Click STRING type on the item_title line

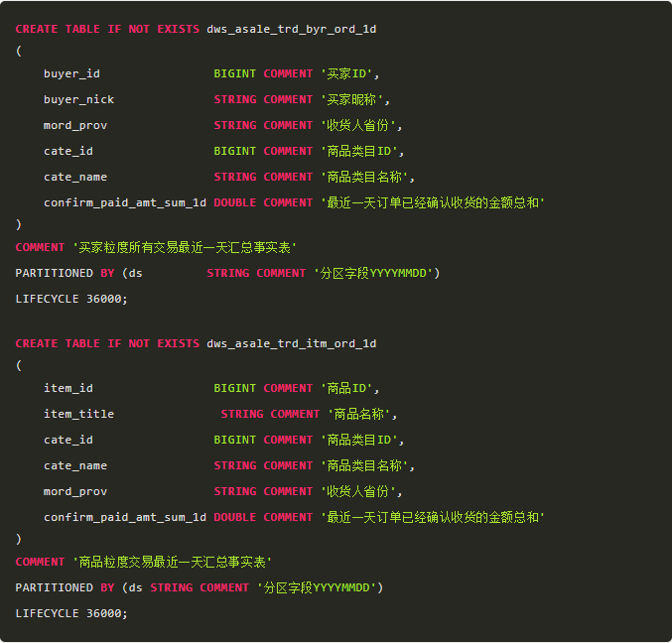tap(242, 414)
